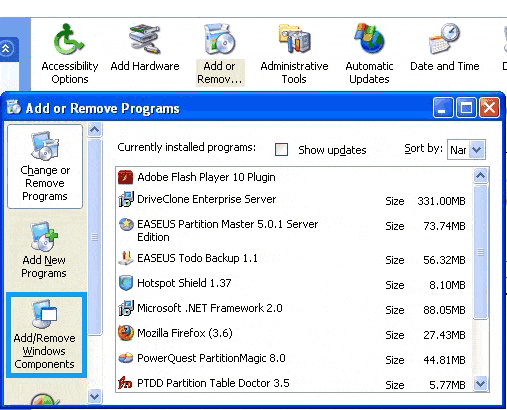Select EASEUS Todo Backup 1.1 entry
Screen dimensions: 507x410
[x=294, y=258]
